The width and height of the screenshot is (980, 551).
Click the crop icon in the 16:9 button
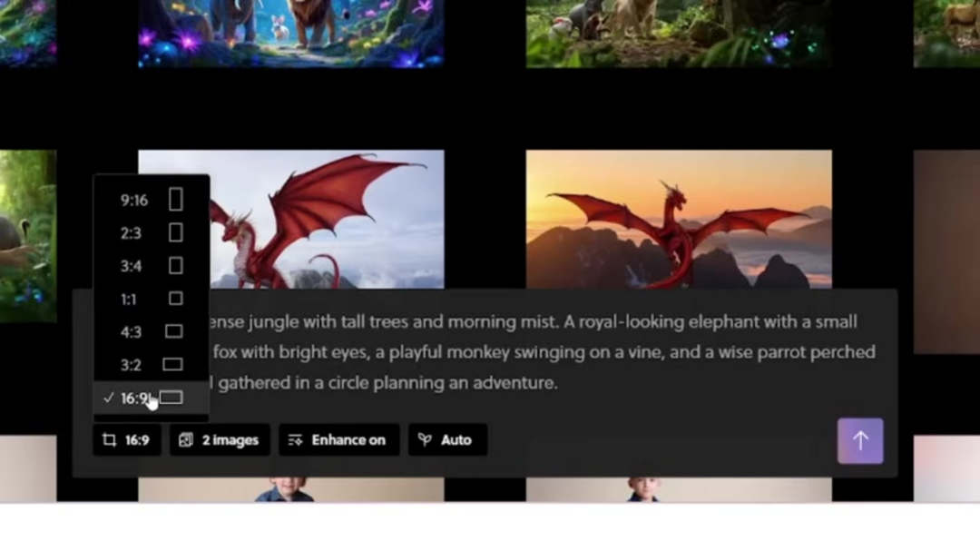(110, 440)
